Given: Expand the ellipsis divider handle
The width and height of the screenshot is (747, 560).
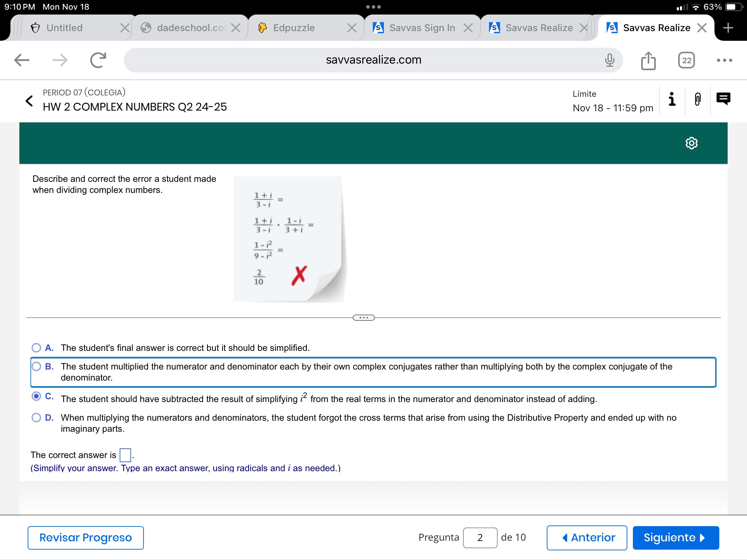Looking at the screenshot, I should pyautogui.click(x=363, y=317).
